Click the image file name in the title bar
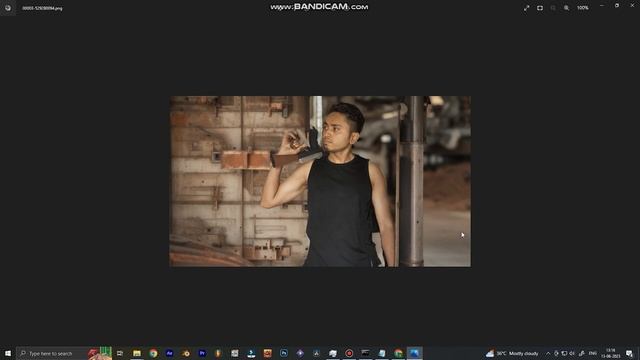Viewport: 640px width, 360px height. point(42,8)
